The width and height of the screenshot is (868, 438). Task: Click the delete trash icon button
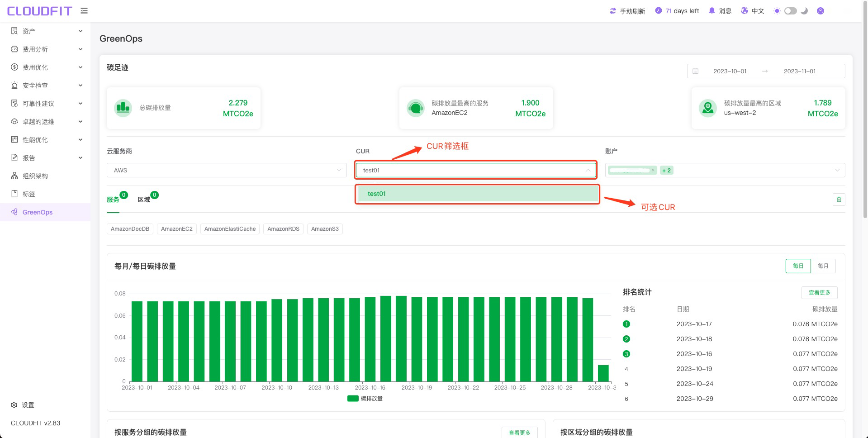click(839, 199)
